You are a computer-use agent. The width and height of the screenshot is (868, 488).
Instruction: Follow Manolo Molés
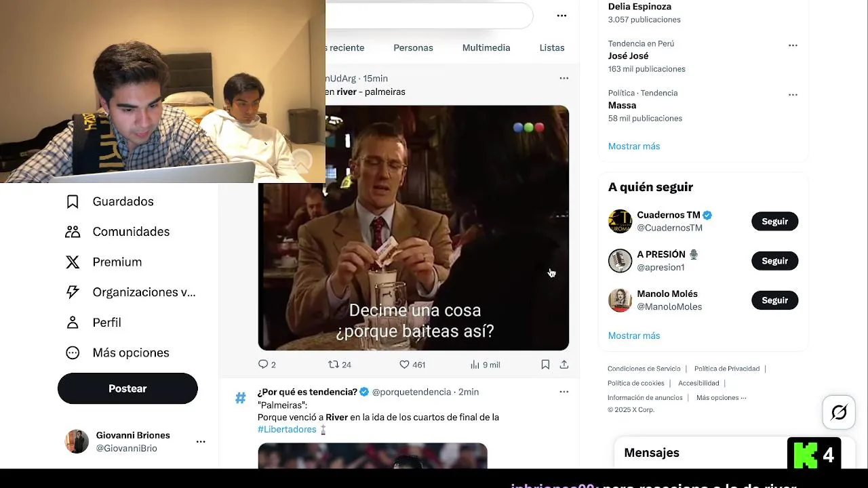pos(774,300)
